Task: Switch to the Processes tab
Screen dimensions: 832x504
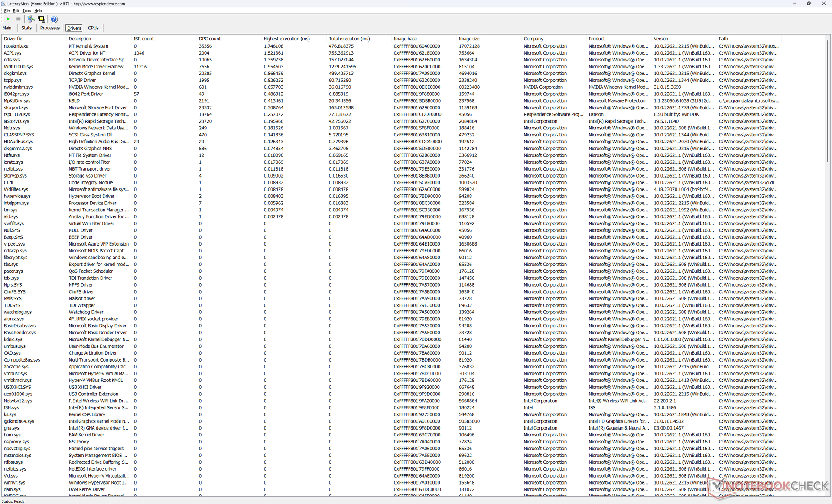Action: coord(50,28)
